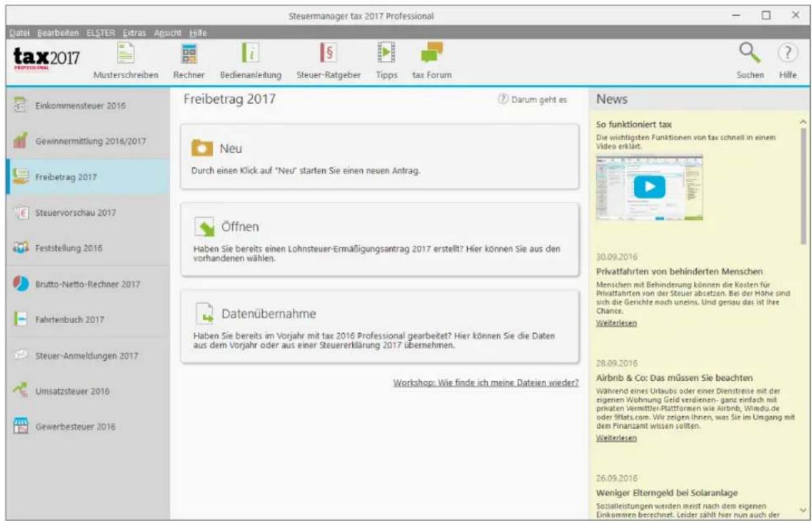Viewport: 812px width, 521px height.
Task: Open the Steuer-Ratgeber paragraph icon
Action: point(328,53)
